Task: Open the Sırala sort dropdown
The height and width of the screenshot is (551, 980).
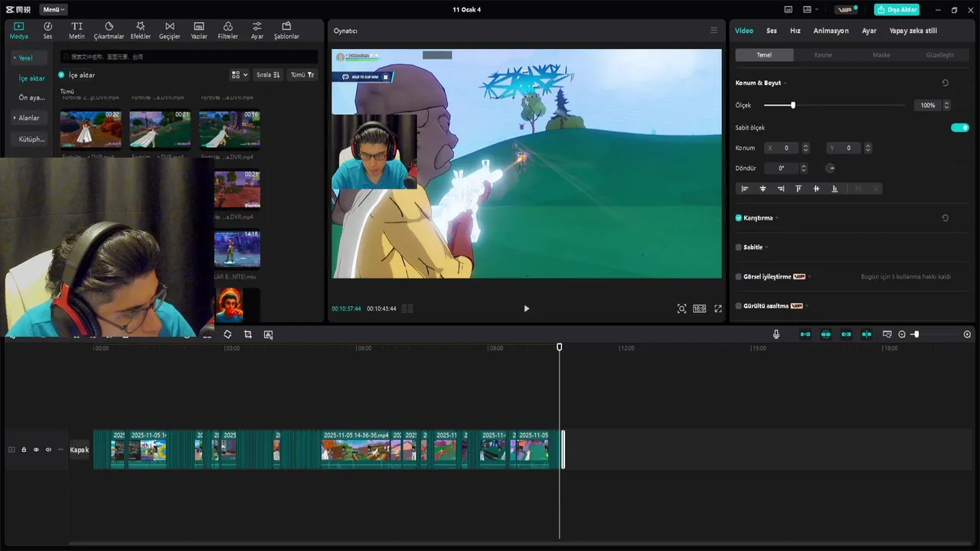Action: (268, 75)
